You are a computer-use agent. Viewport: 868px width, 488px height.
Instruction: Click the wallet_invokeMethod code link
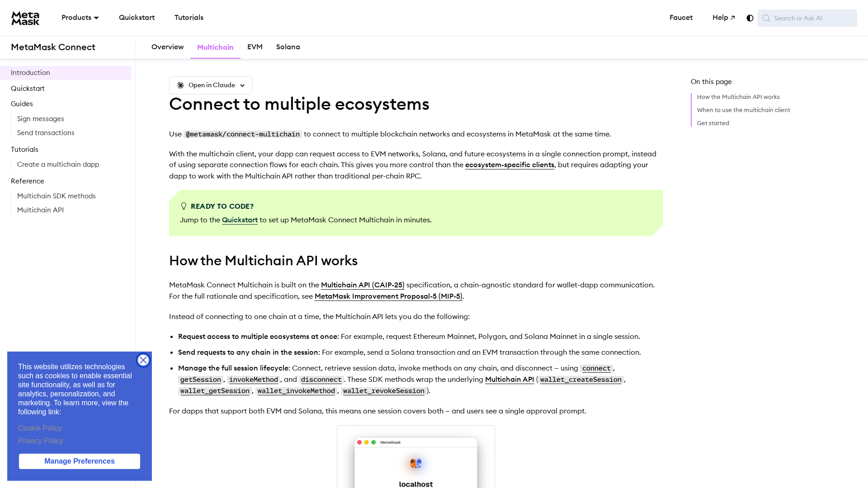[x=296, y=391]
